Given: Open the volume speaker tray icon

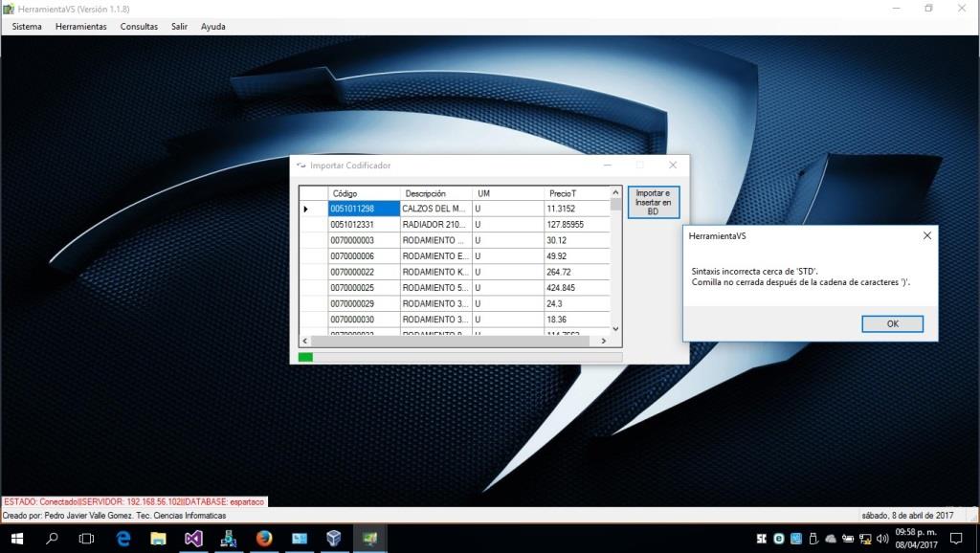Looking at the screenshot, I should coord(882,538).
